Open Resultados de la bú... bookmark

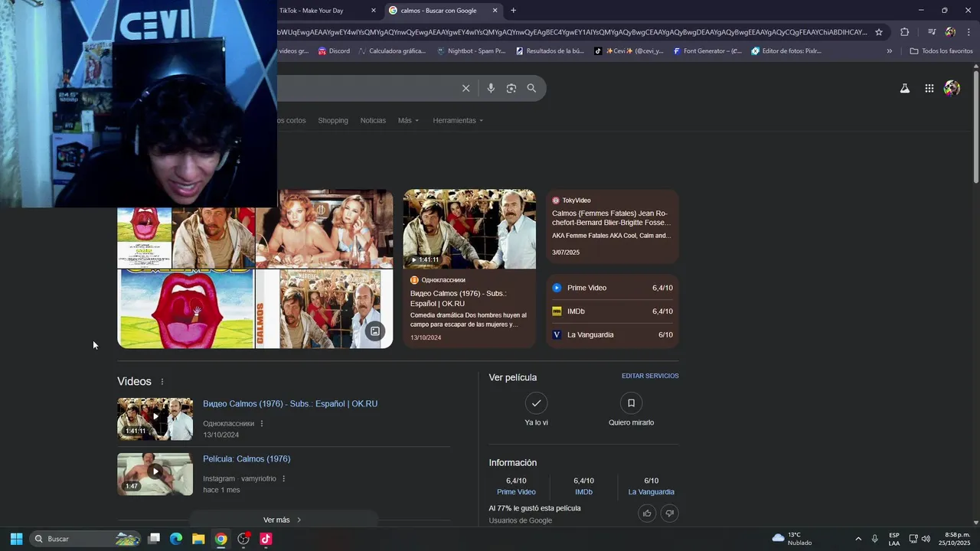click(x=550, y=51)
